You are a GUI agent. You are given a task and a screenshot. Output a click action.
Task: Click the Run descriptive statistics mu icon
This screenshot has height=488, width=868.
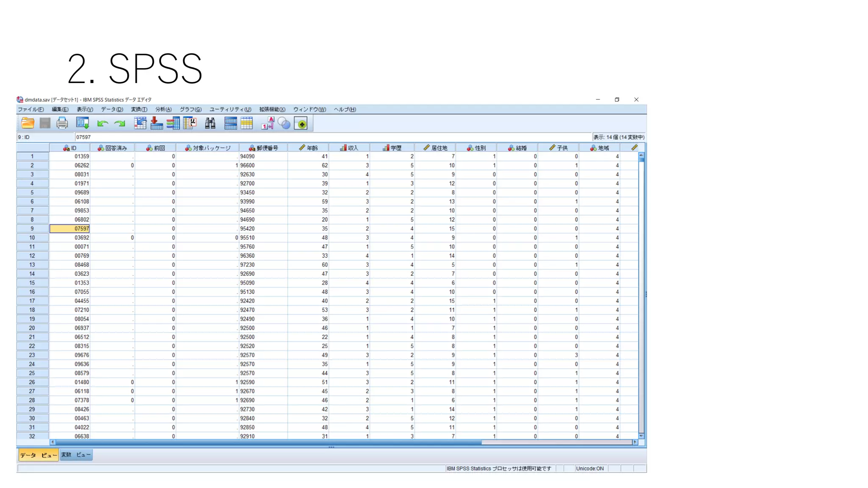tap(190, 123)
